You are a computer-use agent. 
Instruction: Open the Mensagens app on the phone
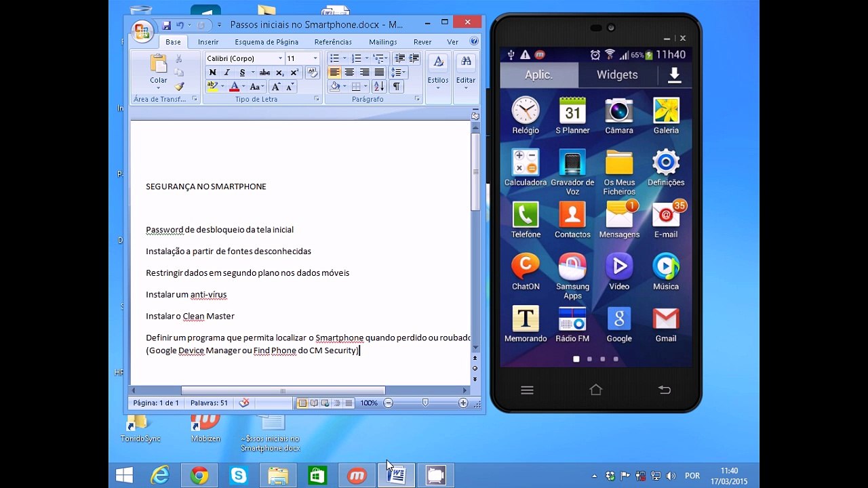tap(619, 220)
